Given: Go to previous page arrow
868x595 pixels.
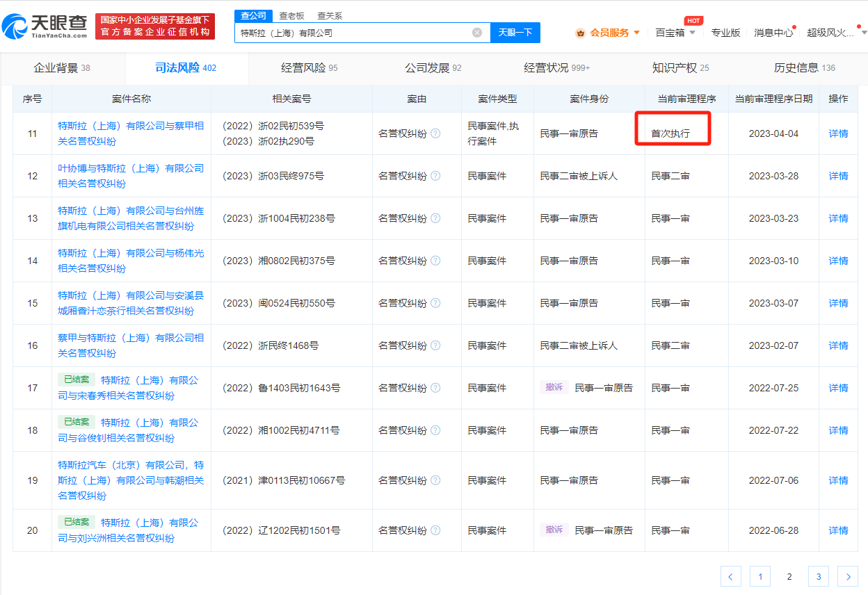Looking at the screenshot, I should 730,576.
